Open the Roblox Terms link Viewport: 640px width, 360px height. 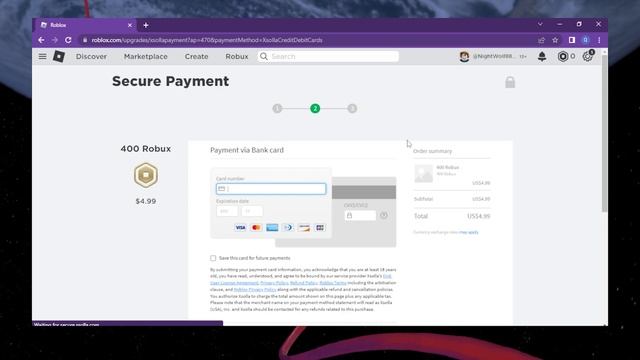coord(333,283)
